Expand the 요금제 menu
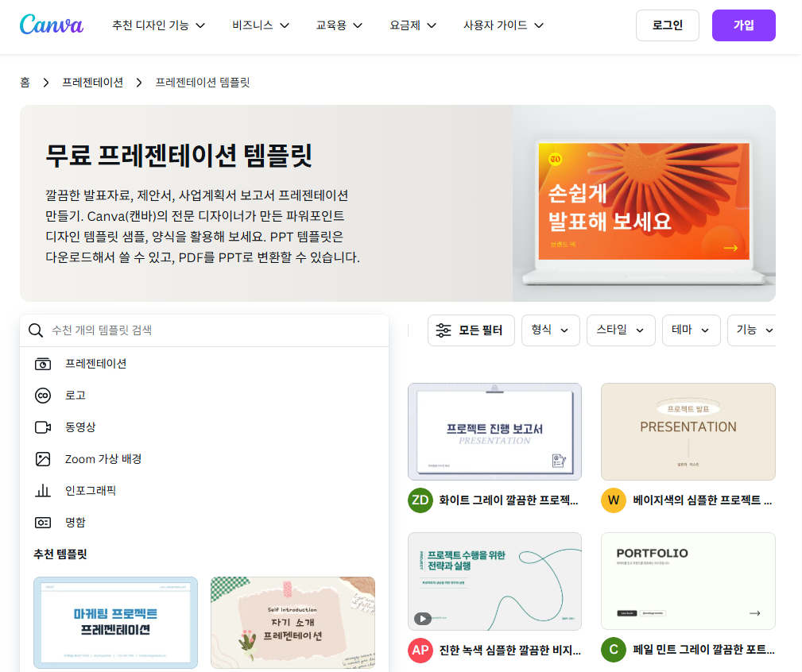Image resolution: width=802 pixels, height=672 pixels. [x=413, y=25]
